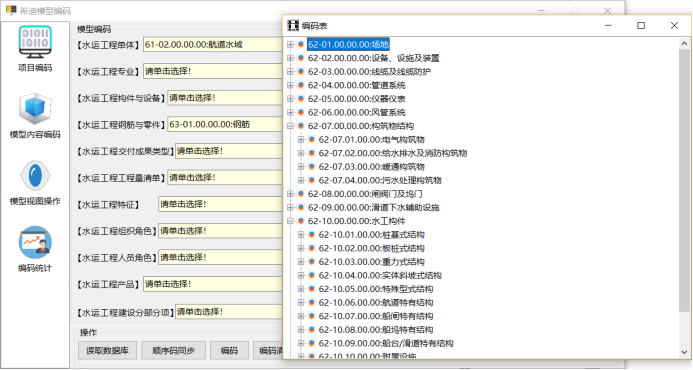Select tree row 62-10.02.00.00:板桩式结构
This screenshot has height=370, width=693.
click(x=371, y=248)
